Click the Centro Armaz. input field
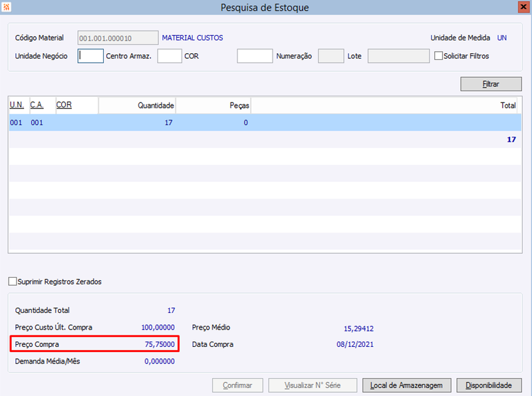Screen dimensions: 532x396 (170, 56)
